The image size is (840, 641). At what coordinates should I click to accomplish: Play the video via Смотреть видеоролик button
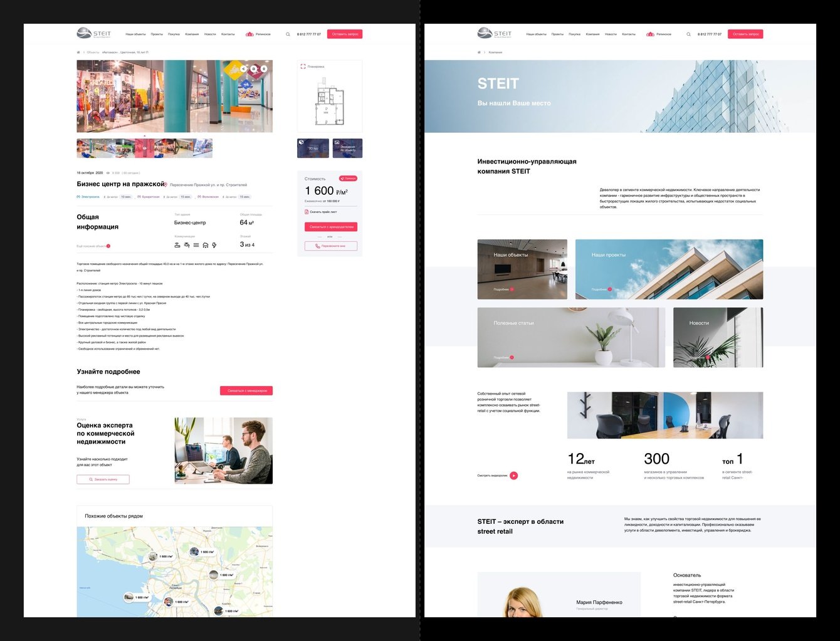point(514,476)
